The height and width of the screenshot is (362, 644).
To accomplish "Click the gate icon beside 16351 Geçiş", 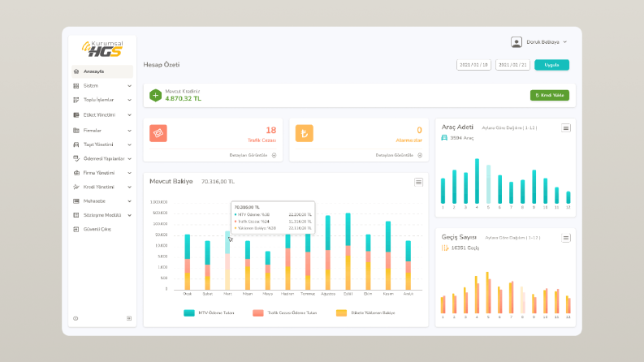I will point(445,248).
